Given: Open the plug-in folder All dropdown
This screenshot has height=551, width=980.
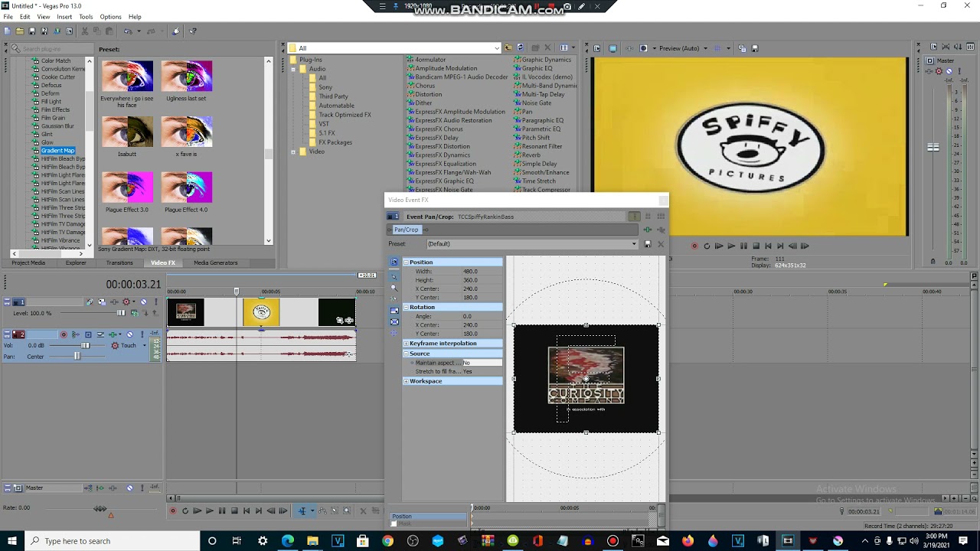Looking at the screenshot, I should (x=497, y=48).
